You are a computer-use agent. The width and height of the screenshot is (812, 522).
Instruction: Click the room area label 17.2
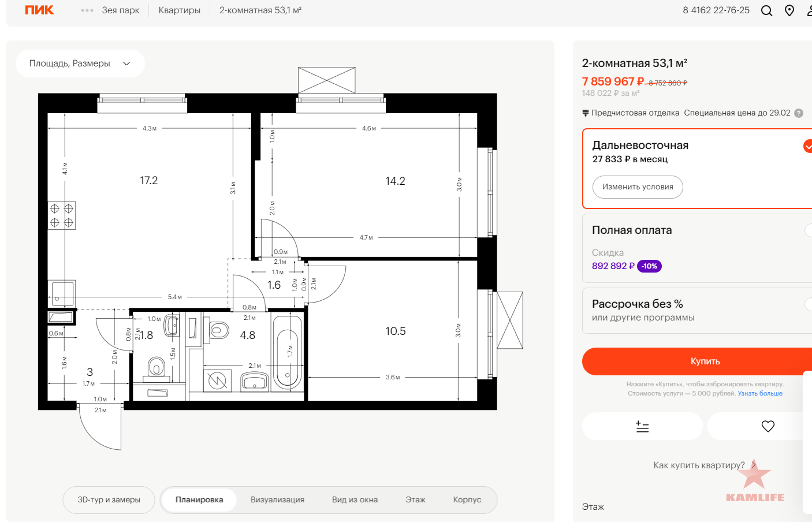(149, 181)
